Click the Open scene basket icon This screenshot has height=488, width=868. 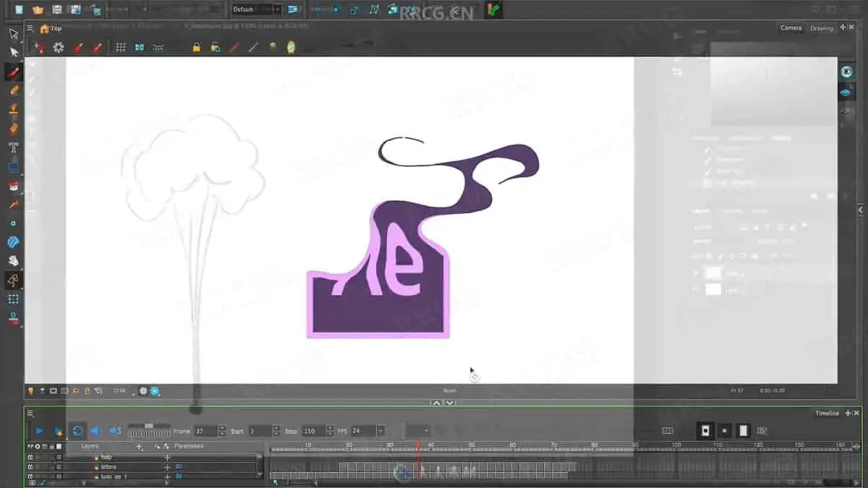[x=38, y=9]
